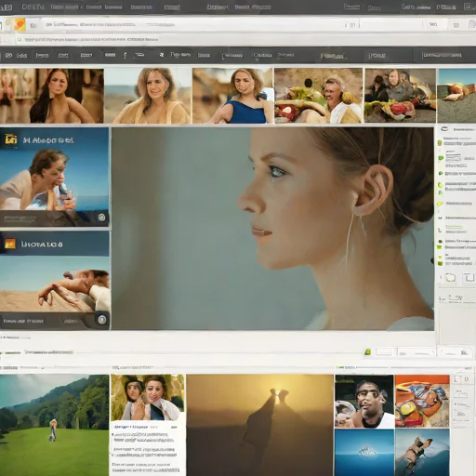Click the round icon on the sand-lying card
Viewport: 476px width, 476px height.
click(x=102, y=320)
